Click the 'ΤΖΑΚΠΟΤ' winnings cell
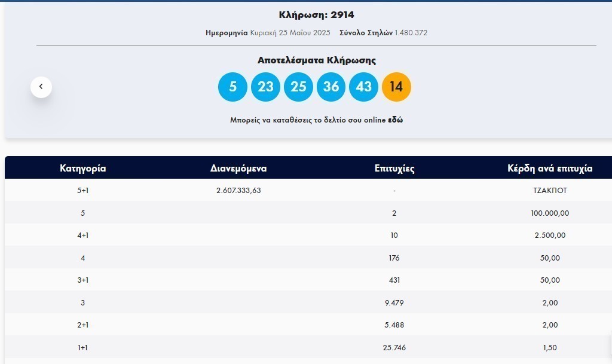 coord(550,190)
